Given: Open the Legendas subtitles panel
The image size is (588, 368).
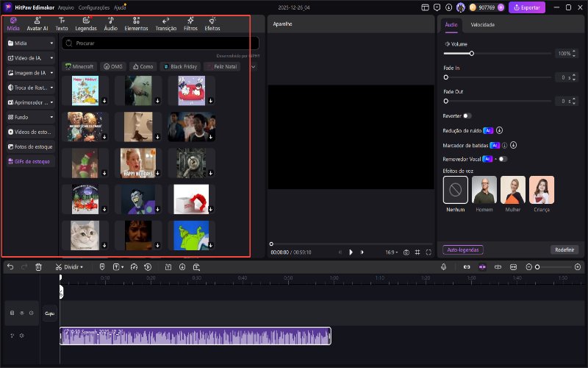Looking at the screenshot, I should click(86, 24).
